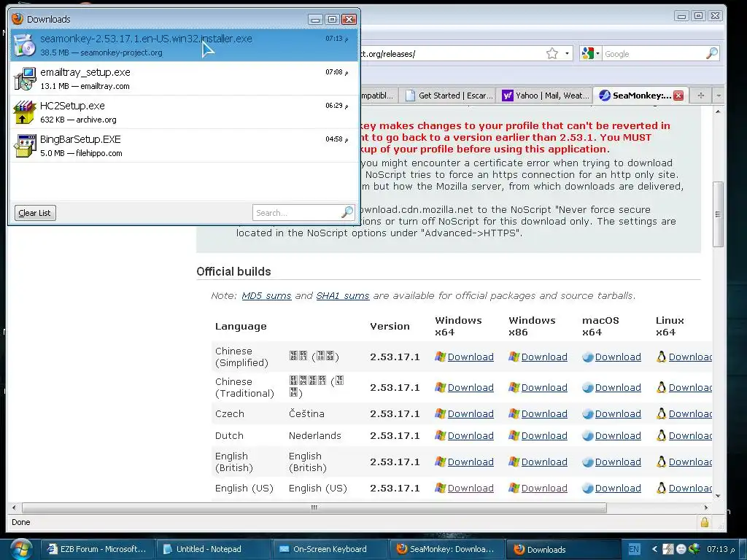Close the SeaMonkey tab
Screen dimensions: 747x560
coord(678,96)
